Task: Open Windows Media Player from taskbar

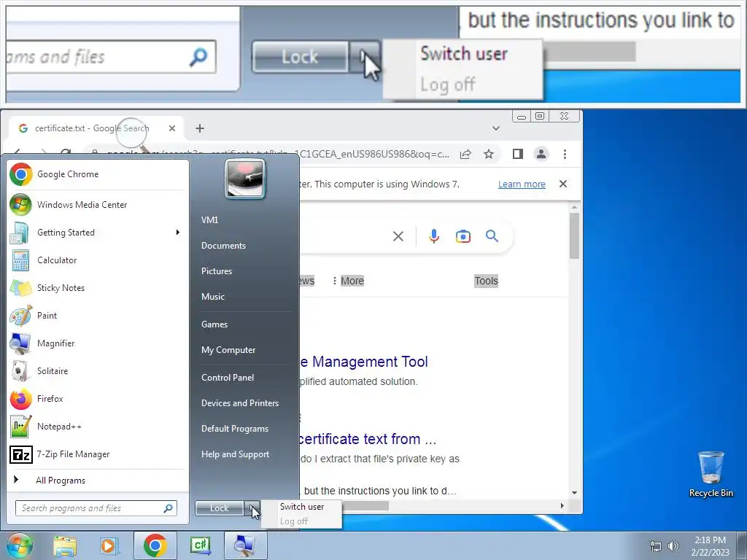Action: tap(109, 545)
